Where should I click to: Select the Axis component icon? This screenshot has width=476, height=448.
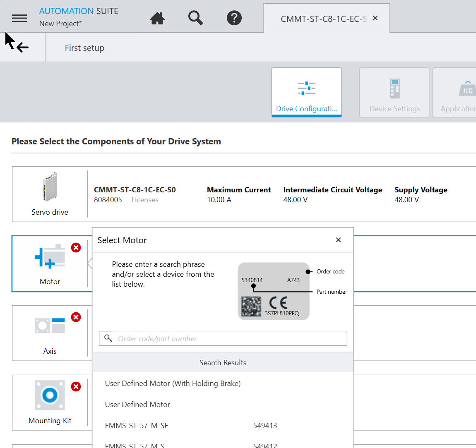50,326
